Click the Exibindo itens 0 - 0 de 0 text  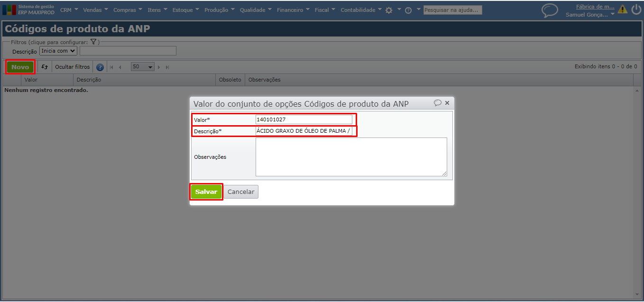point(606,66)
